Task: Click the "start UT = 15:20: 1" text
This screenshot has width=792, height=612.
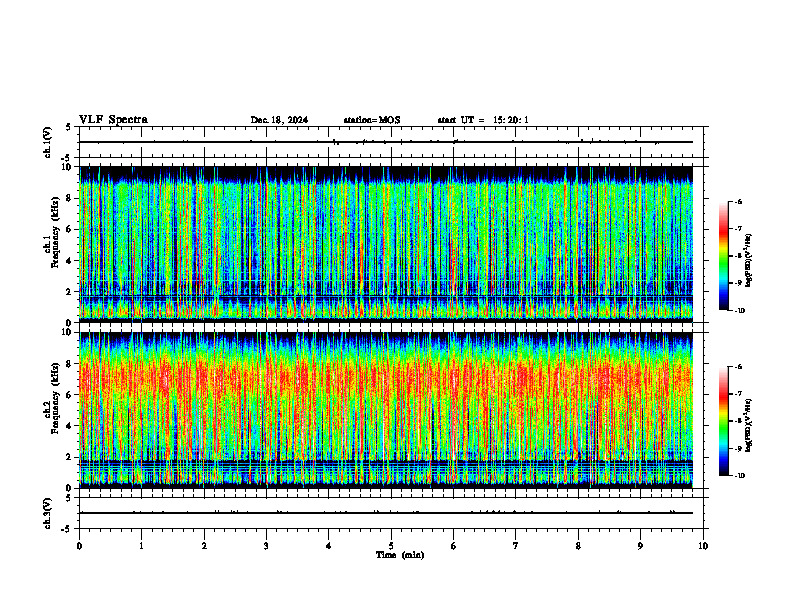Action: click(x=483, y=120)
